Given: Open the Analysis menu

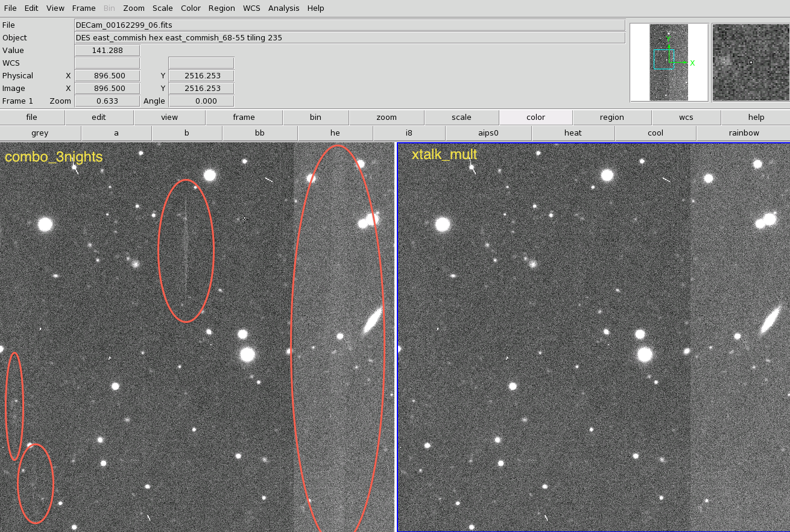Looking at the screenshot, I should (283, 8).
